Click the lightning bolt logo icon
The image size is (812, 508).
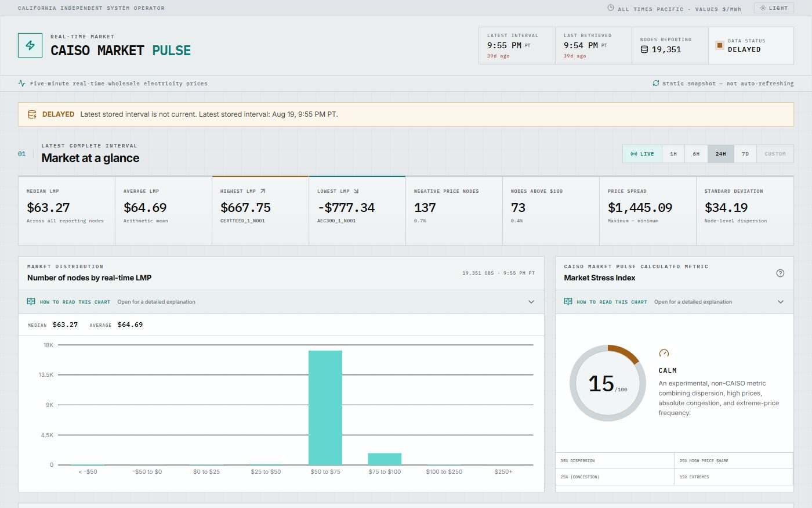[30, 45]
